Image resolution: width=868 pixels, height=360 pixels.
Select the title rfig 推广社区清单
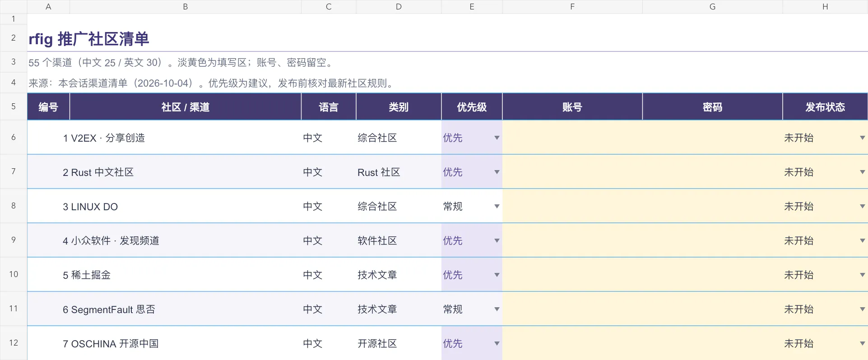89,39
